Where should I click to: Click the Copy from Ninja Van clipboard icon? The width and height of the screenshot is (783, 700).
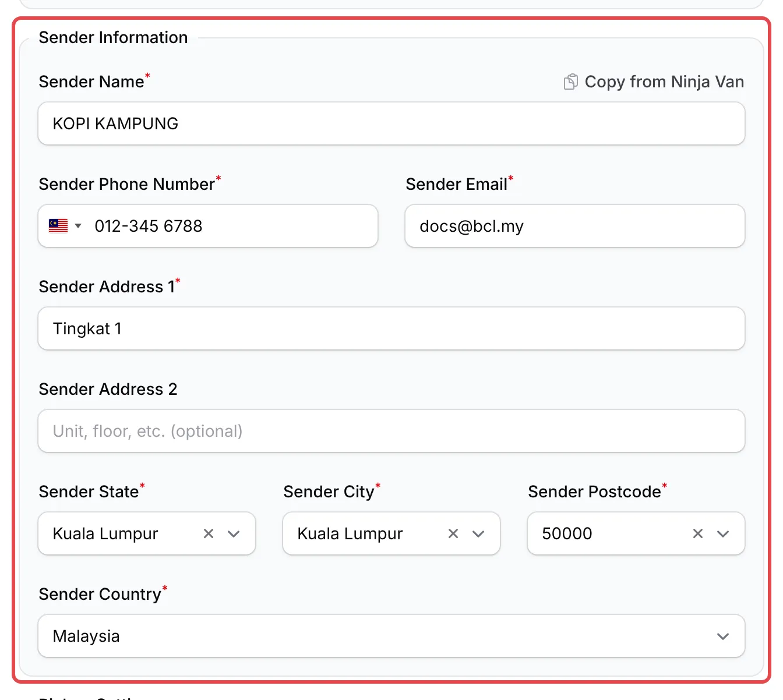point(571,82)
